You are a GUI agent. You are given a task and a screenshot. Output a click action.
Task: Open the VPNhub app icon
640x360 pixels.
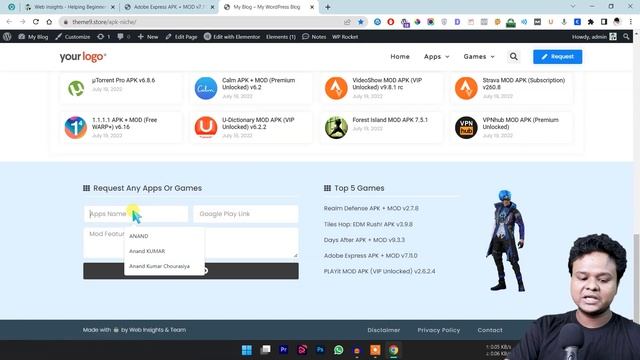pyautogui.click(x=466, y=127)
